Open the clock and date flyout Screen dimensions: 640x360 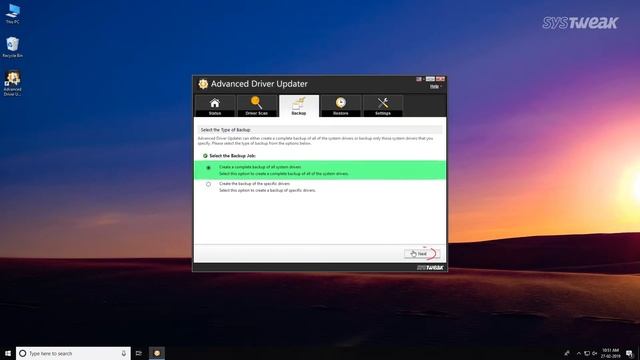click(x=611, y=353)
